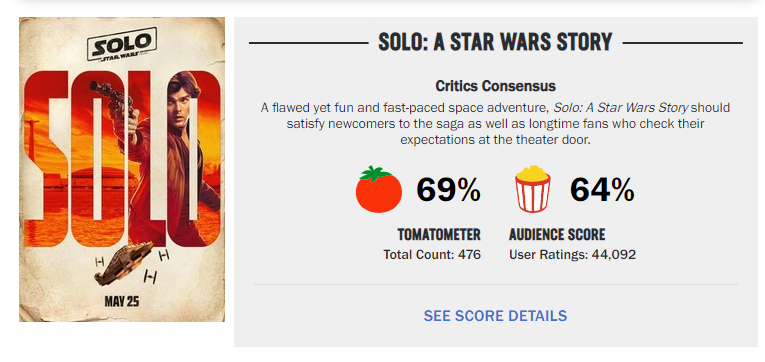The height and width of the screenshot is (362, 765).
Task: Click the 69% Tomatometer score
Action: click(448, 190)
